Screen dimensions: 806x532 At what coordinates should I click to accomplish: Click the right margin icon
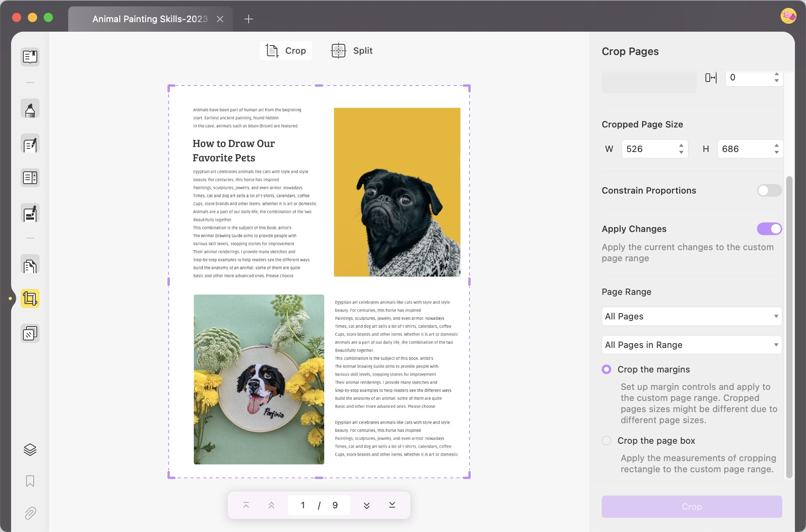(711, 78)
